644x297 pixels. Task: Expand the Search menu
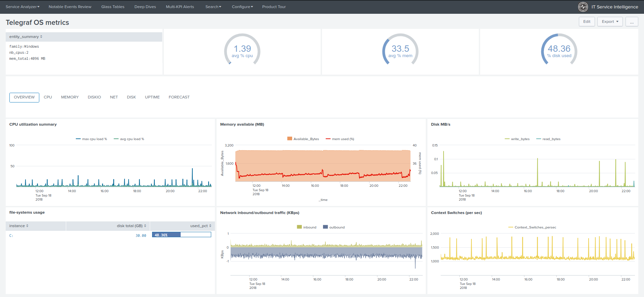pyautogui.click(x=213, y=7)
